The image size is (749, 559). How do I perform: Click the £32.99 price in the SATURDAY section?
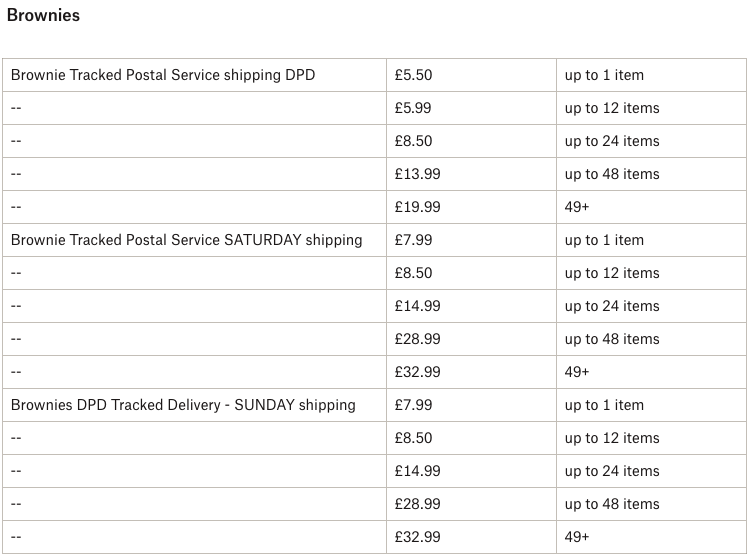click(x=418, y=372)
